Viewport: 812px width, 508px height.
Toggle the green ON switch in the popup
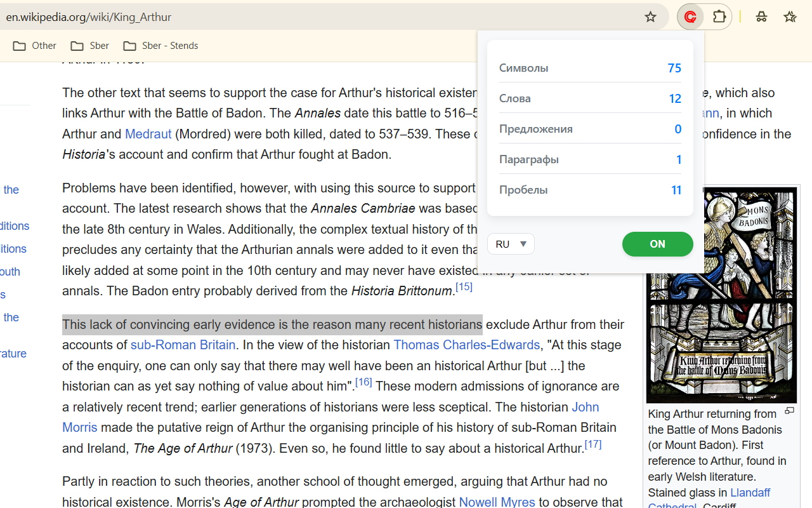[x=658, y=244]
